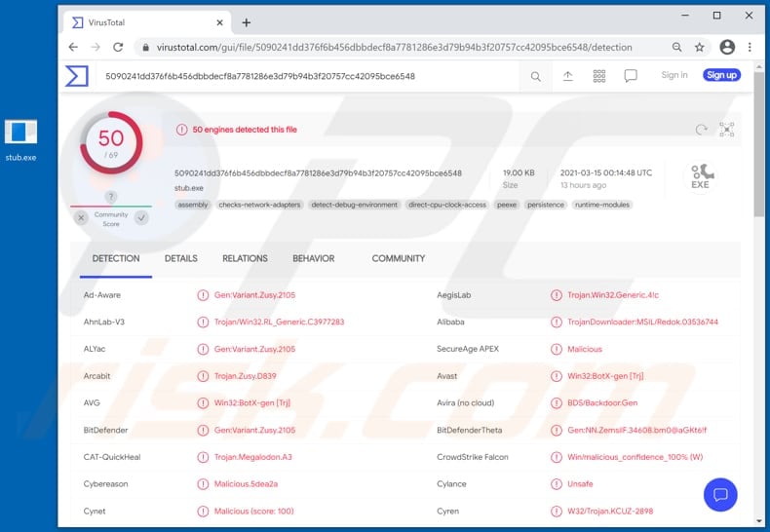Click the community score bar
Image resolution: width=770 pixels, height=532 pixels.
111,207
